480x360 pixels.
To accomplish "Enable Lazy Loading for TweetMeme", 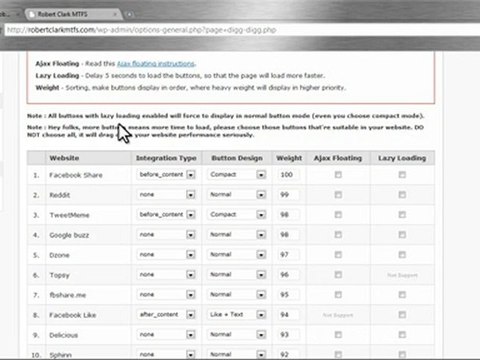I will [402, 215].
